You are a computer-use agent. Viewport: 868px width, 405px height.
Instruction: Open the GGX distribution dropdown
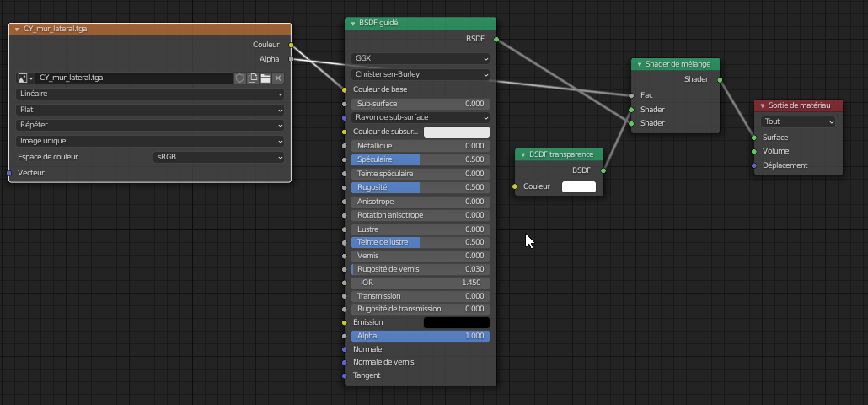point(421,58)
